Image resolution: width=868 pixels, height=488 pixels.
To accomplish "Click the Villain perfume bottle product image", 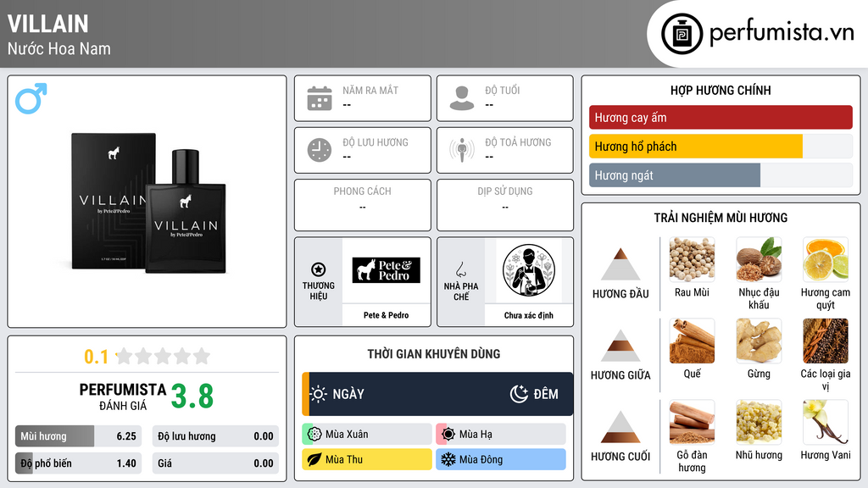I will point(149,202).
